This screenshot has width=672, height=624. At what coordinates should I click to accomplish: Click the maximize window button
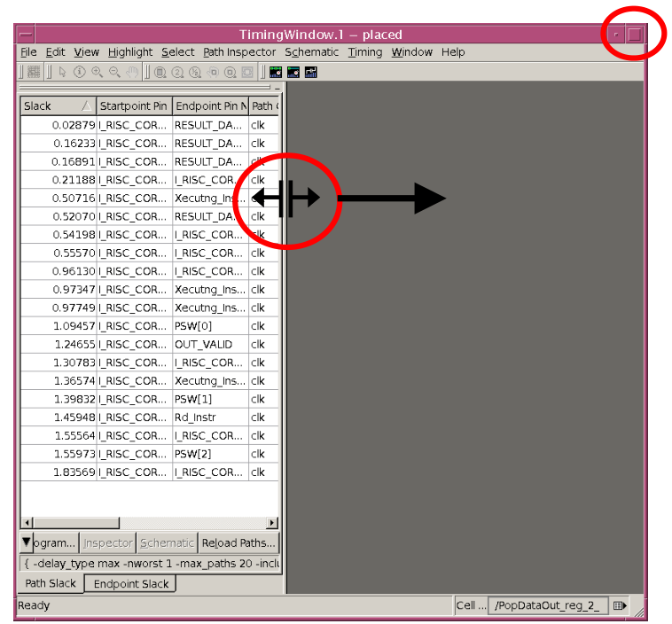(x=634, y=35)
